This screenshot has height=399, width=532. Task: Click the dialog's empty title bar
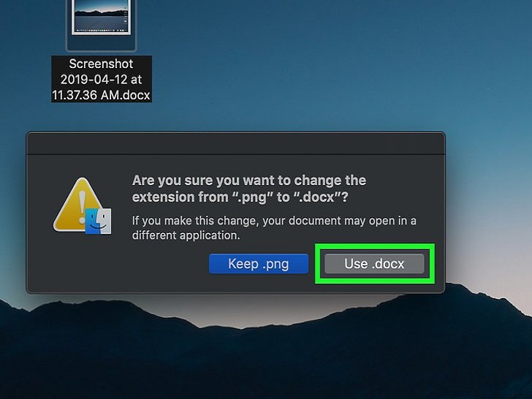[236, 143]
